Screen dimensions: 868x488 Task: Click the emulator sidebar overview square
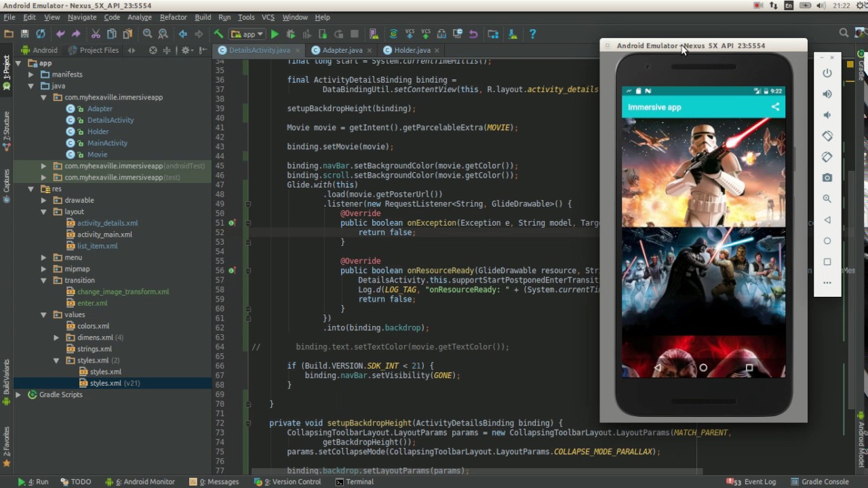(827, 262)
